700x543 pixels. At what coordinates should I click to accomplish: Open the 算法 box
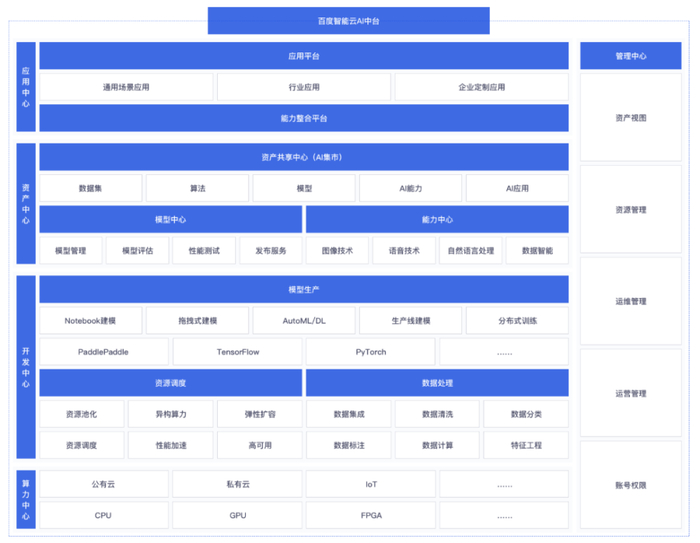(x=197, y=188)
